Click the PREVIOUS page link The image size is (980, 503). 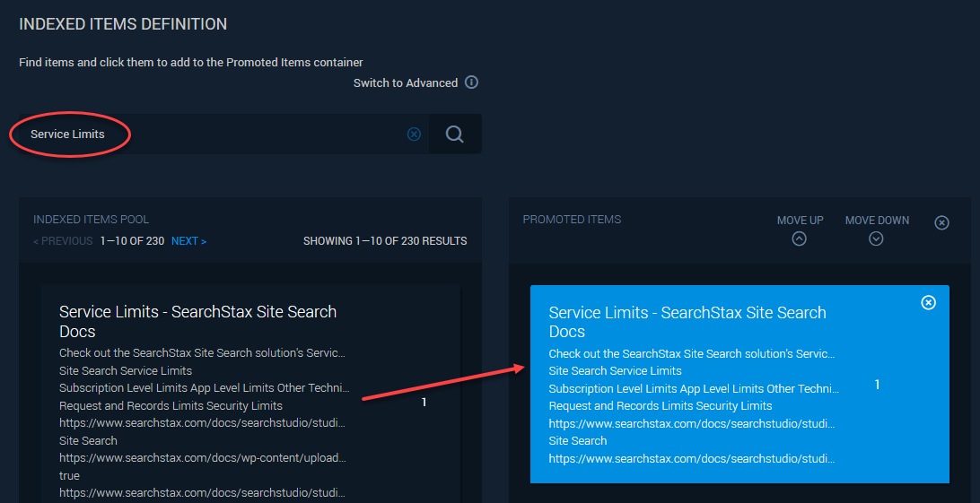[63, 241]
